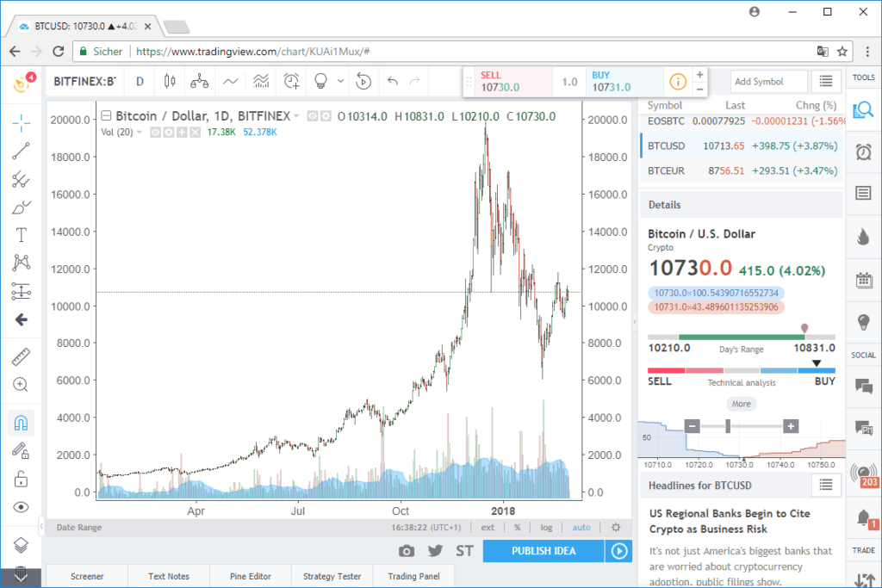Select the Text annotation tool
The image size is (882, 588).
[21, 235]
